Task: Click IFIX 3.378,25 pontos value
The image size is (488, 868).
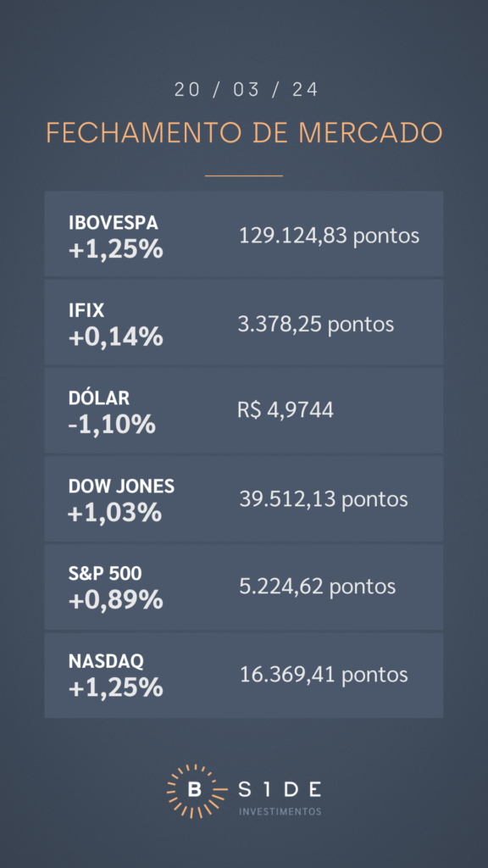Action: click(x=316, y=325)
